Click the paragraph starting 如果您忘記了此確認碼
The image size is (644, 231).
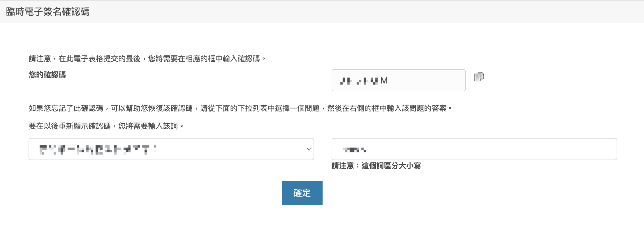pyautogui.click(x=241, y=108)
